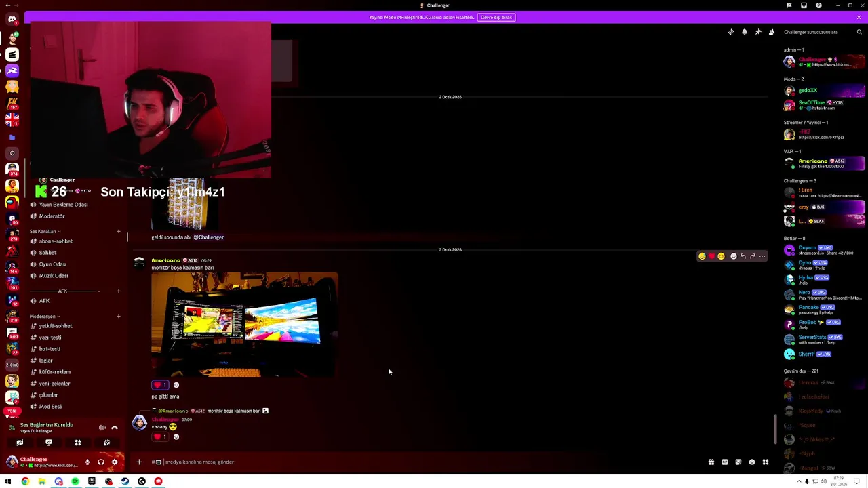Open the emoji picker in message bar
The height and width of the screenshot is (488, 868).
tap(752, 462)
